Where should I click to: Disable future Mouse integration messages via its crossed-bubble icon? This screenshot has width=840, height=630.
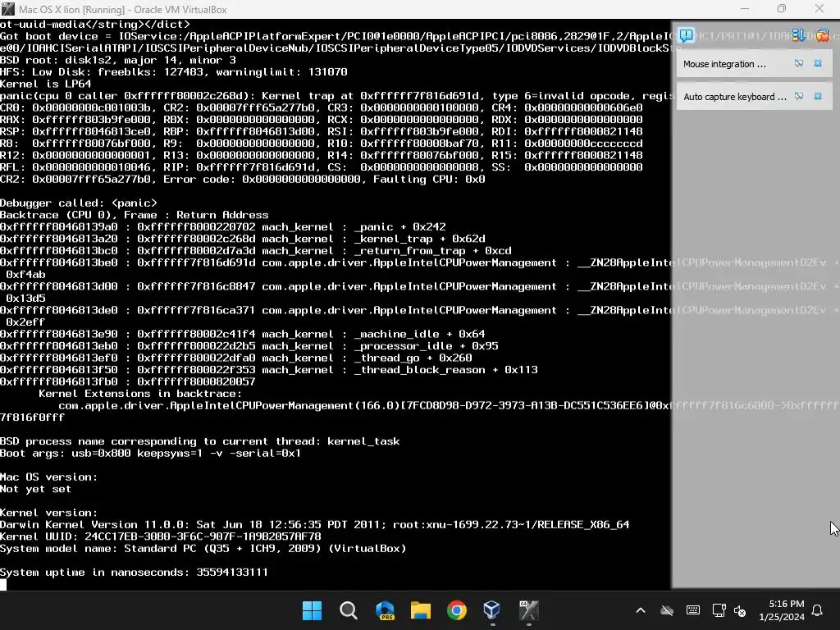[x=799, y=63]
